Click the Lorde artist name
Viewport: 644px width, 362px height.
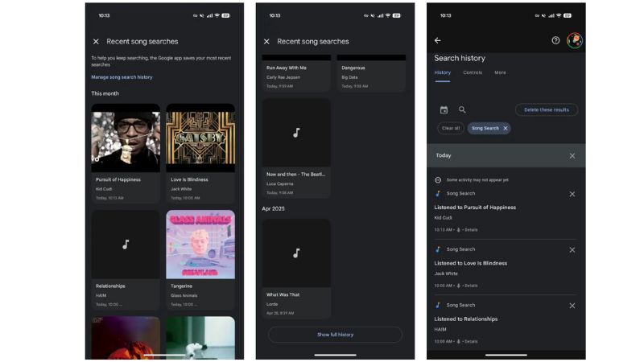(x=272, y=304)
